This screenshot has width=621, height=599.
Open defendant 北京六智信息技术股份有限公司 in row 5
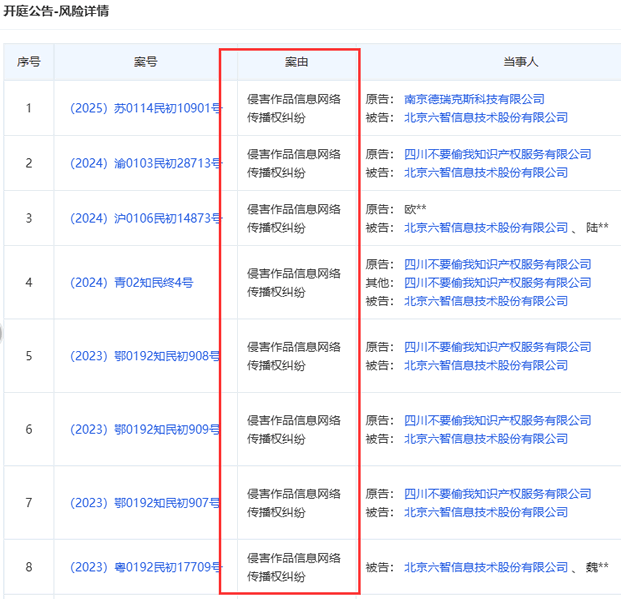(486, 365)
